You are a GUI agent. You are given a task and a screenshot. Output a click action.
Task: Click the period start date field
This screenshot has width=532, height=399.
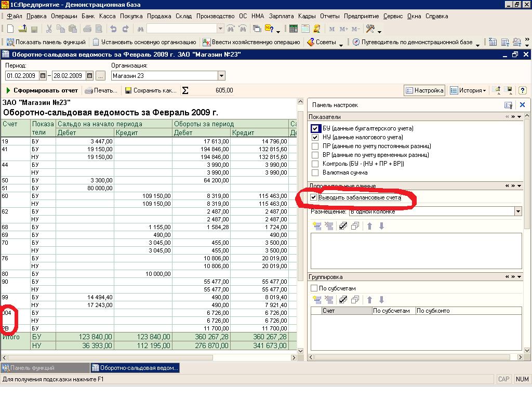(22, 76)
